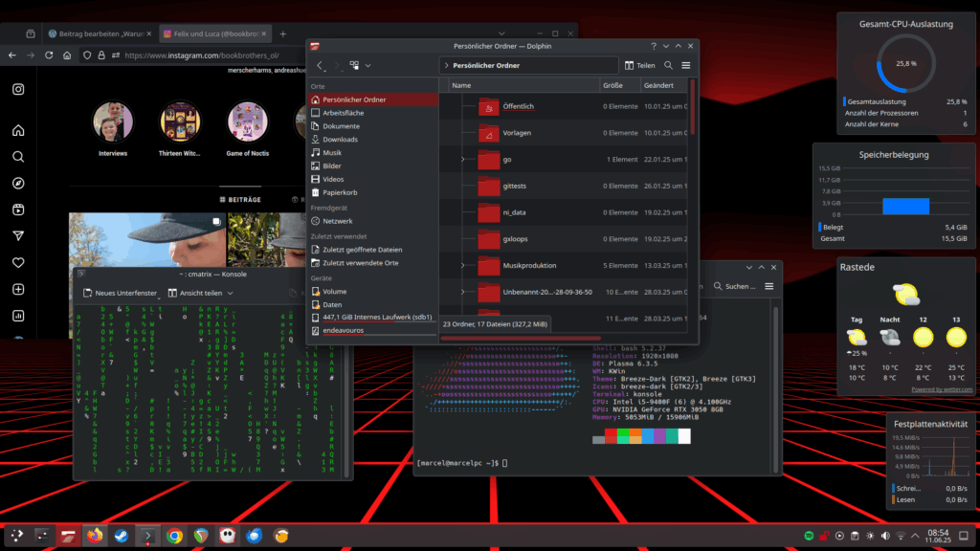The height and width of the screenshot is (551, 980).
Task: Expand the Musikproduktion folder tree arrow
Action: 462,266
